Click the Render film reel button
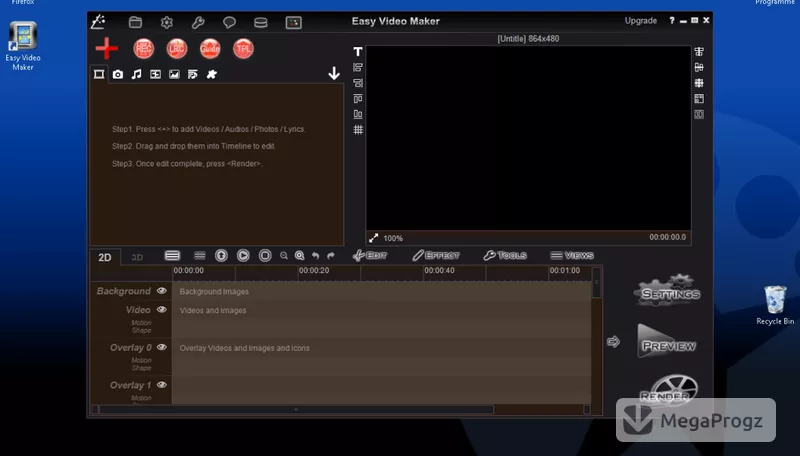This screenshot has width=800, height=456. [x=668, y=389]
